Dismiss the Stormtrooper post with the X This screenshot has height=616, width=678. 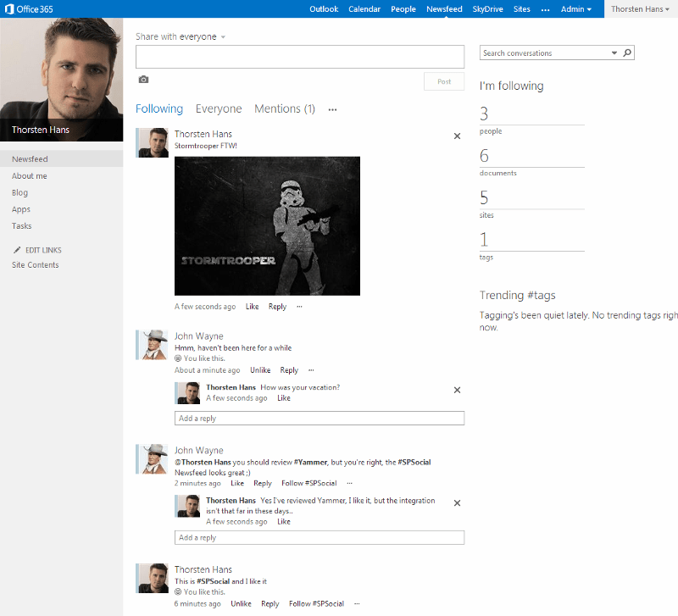tap(457, 136)
